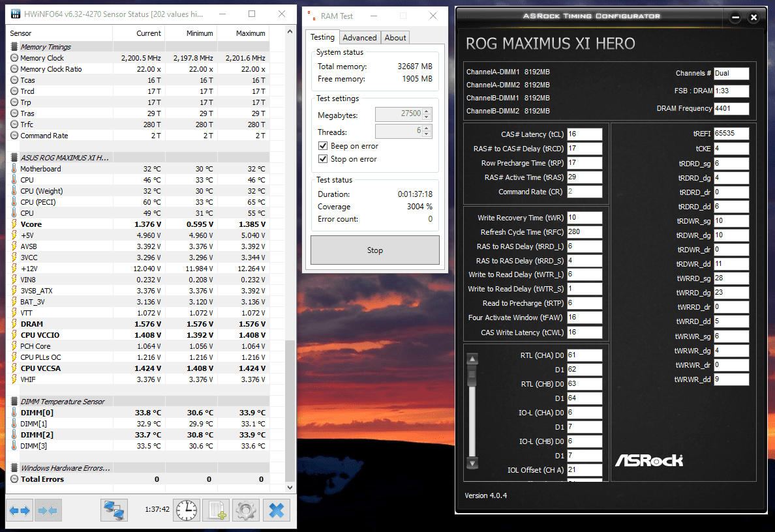The image size is (775, 532).
Task: Click the lightning icon beside VHIF
Action: click(14, 379)
